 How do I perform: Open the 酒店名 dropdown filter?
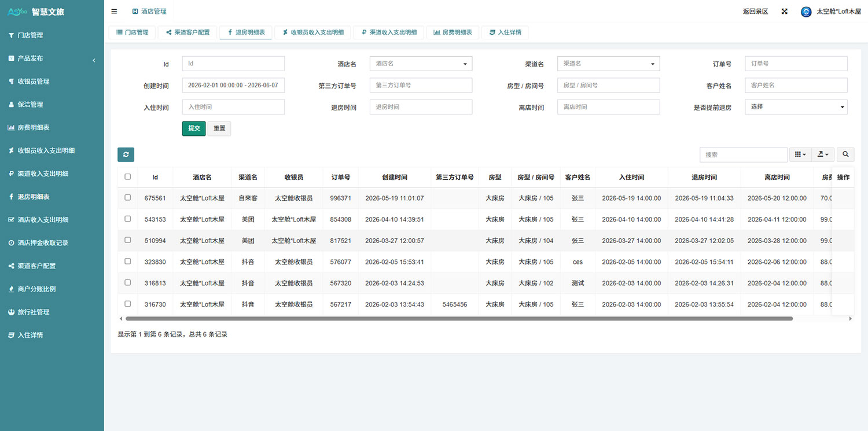pyautogui.click(x=421, y=64)
